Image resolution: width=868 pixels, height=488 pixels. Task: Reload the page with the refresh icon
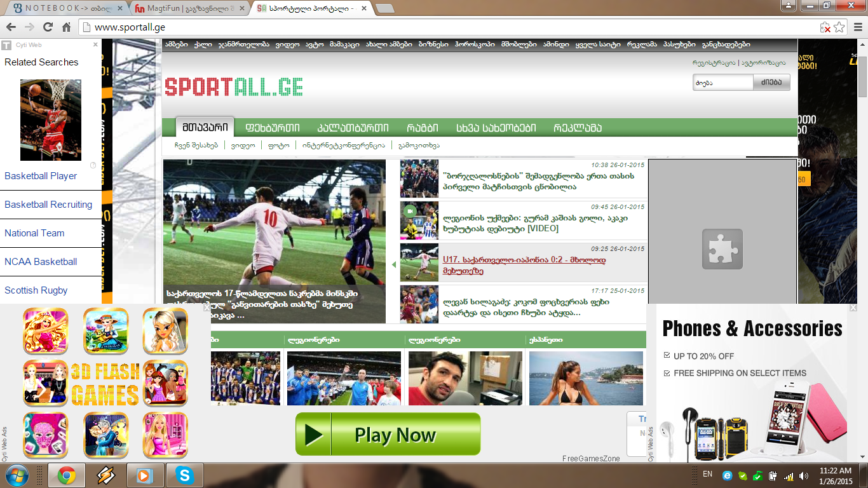coord(48,27)
